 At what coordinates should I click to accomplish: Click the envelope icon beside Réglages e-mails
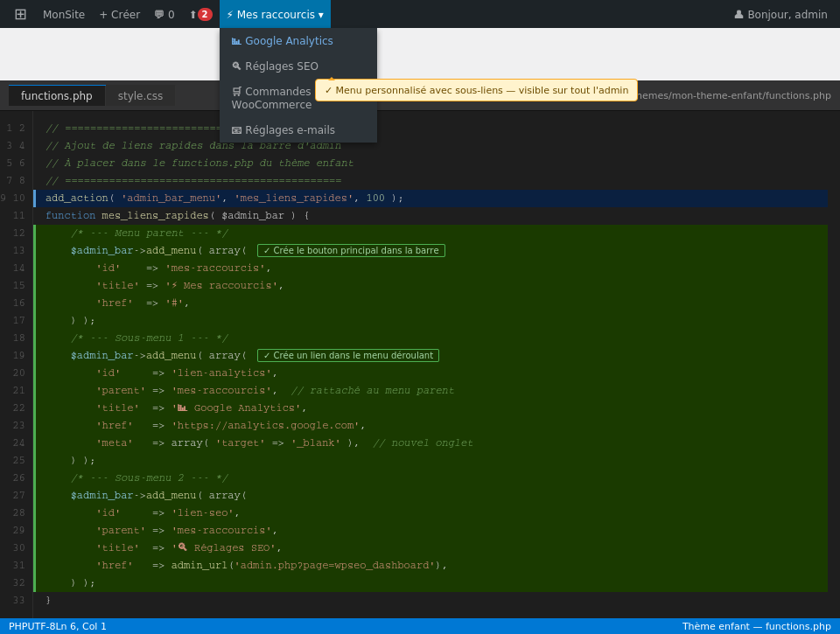pos(236,130)
